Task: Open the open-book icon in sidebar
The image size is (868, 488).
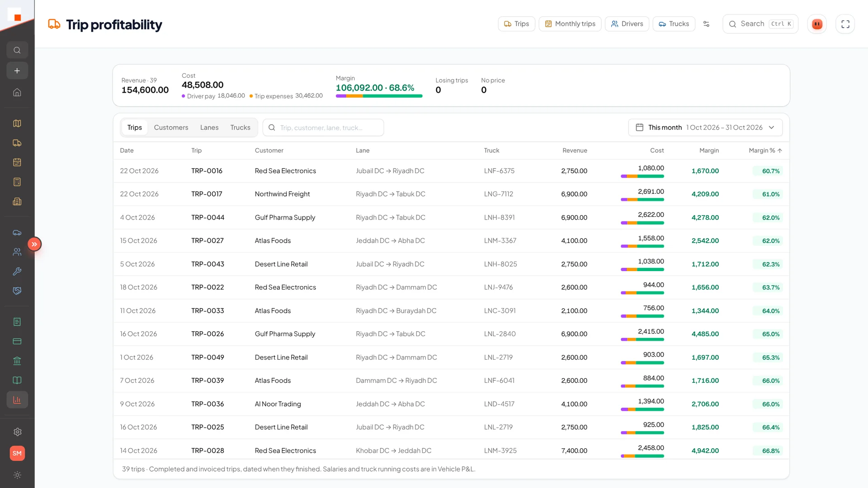Action: pos(17,380)
